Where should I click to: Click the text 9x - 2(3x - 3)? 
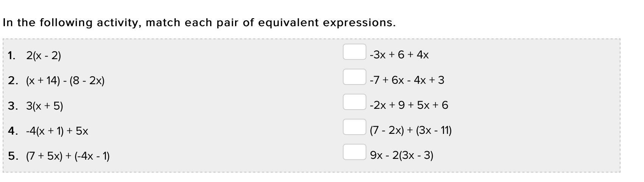click(x=402, y=155)
